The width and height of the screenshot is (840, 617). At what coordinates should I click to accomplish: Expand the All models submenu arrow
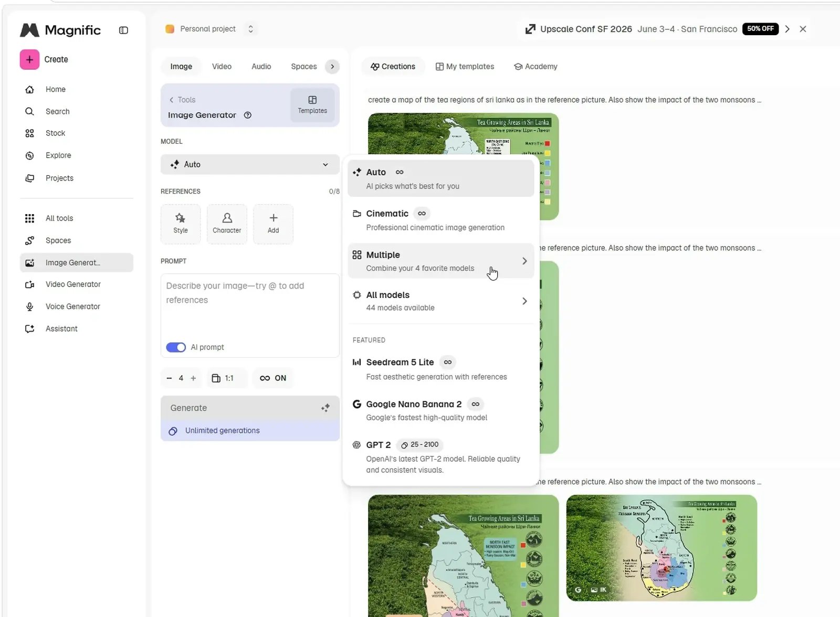[524, 301]
